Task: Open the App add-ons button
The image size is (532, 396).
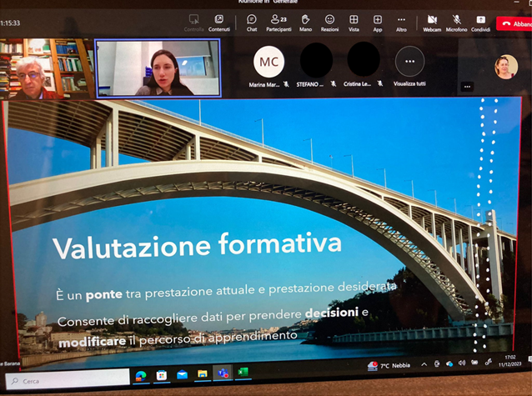Action: [x=378, y=23]
